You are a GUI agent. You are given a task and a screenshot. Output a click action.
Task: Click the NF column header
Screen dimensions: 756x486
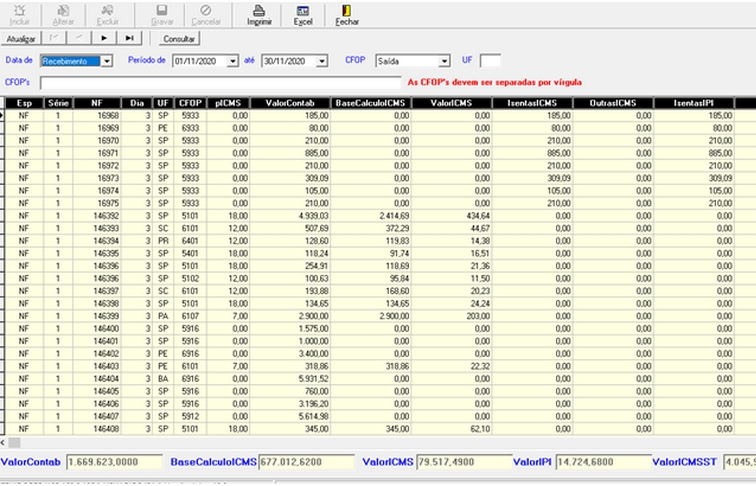click(96, 103)
